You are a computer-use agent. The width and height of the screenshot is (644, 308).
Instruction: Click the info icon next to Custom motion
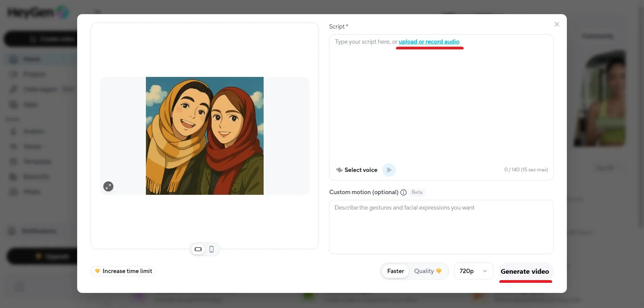pyautogui.click(x=403, y=192)
